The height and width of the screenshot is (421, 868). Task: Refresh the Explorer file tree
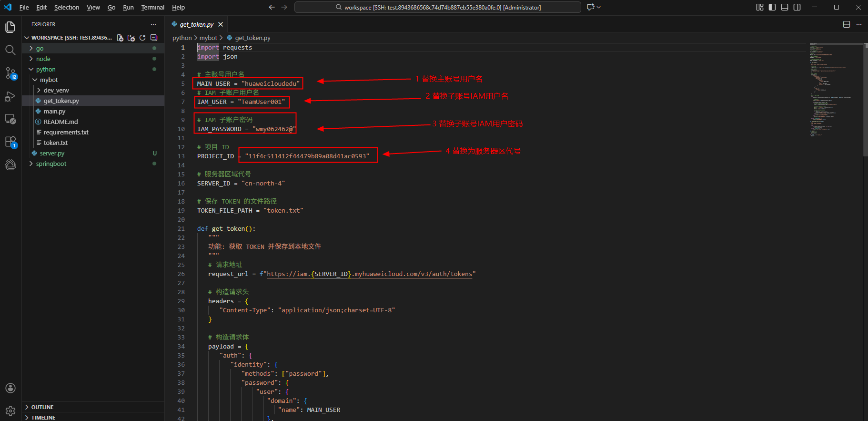pyautogui.click(x=142, y=38)
